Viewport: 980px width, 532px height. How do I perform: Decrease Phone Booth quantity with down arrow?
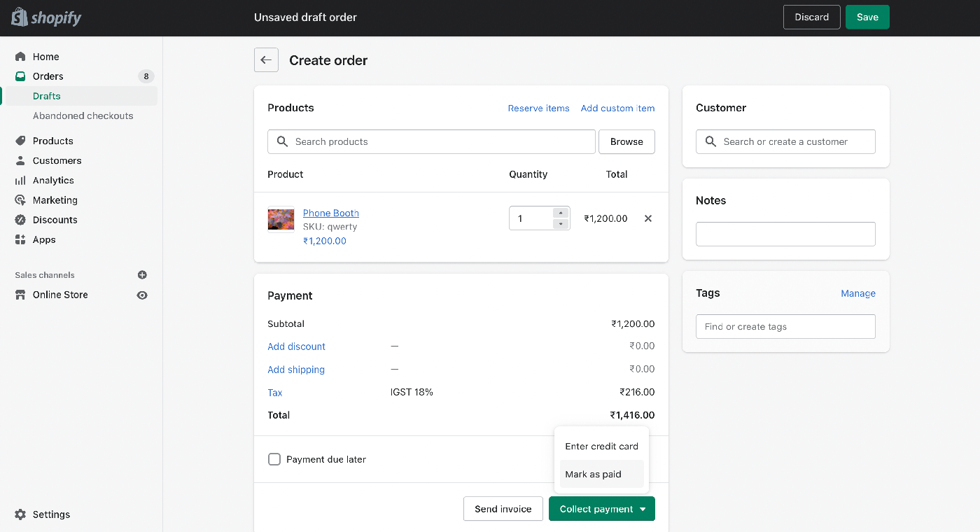click(x=561, y=224)
